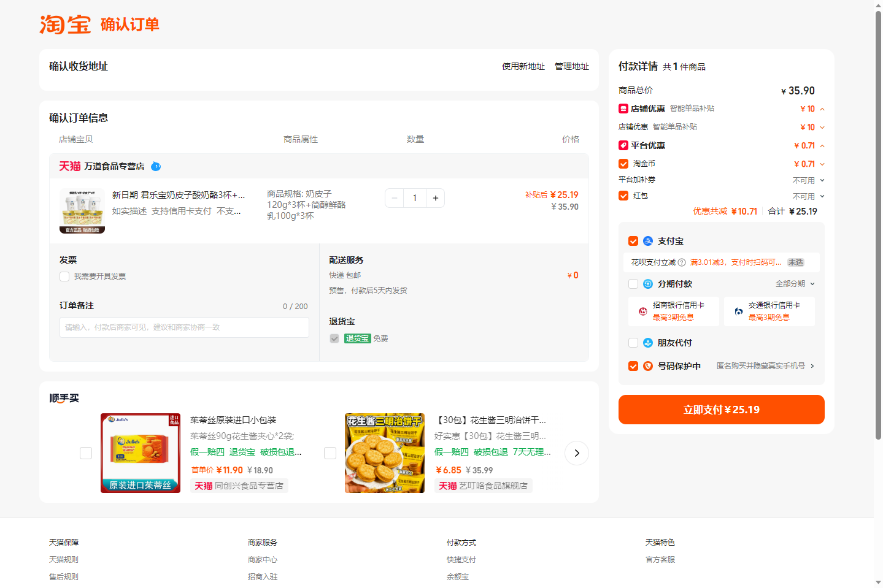Viewport: 883px width, 588px height.
Task: Click the red 平台优惠 icon
Action: click(x=623, y=145)
